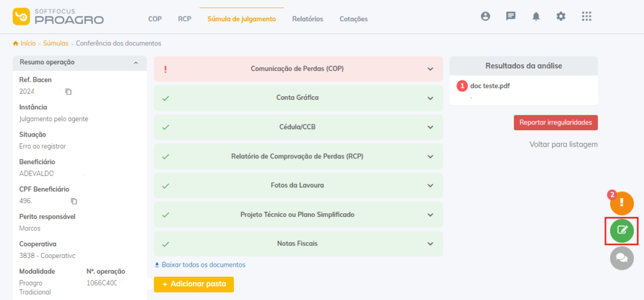Open the notifications bell
This screenshot has width=644, height=300.
coord(536,17)
